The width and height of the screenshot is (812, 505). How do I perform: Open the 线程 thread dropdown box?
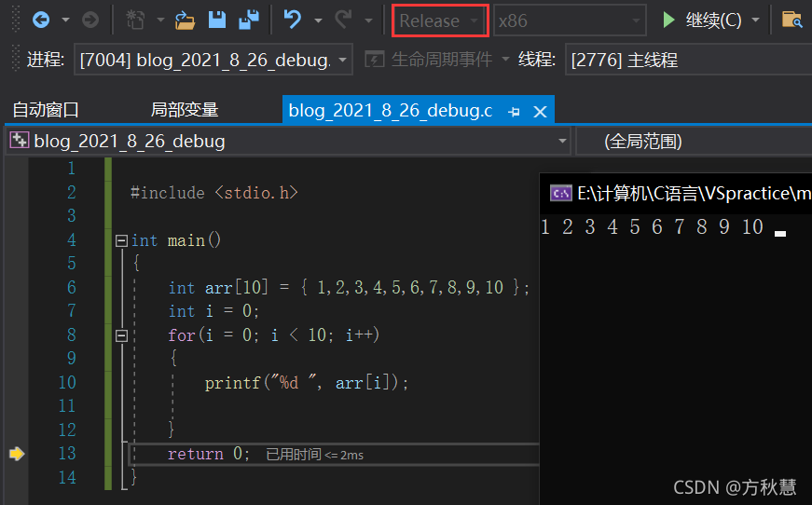point(689,60)
